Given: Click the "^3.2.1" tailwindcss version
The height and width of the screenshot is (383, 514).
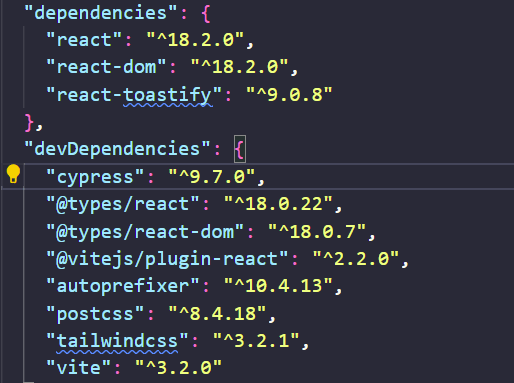Looking at the screenshot, I should click(x=256, y=341).
